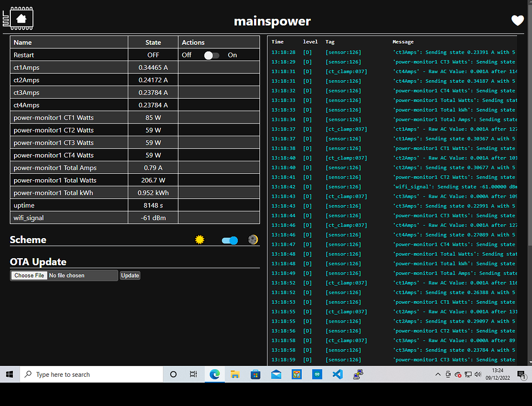Show hidden system tray icons
The width and height of the screenshot is (532, 406).
pyautogui.click(x=438, y=375)
